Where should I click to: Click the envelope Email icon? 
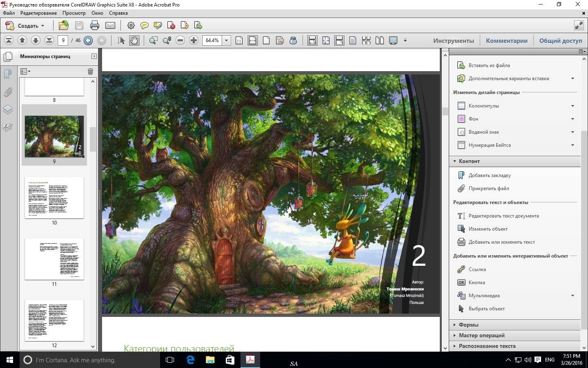[110, 26]
